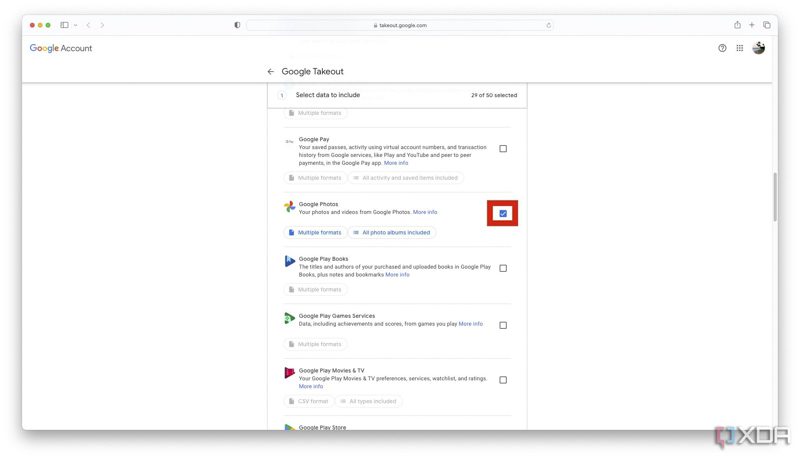
Task: Check the Google Play Movies & TV checkbox
Action: [x=503, y=380]
